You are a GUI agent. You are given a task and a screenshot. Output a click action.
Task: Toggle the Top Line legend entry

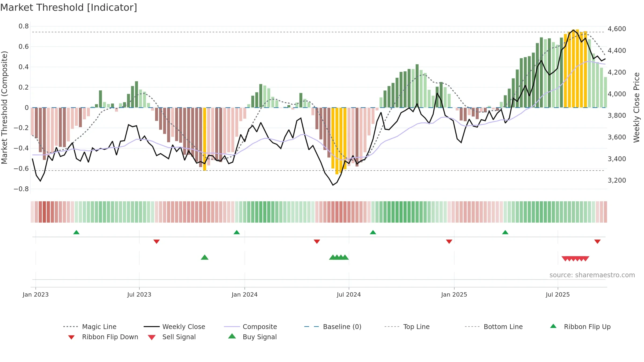point(407,327)
